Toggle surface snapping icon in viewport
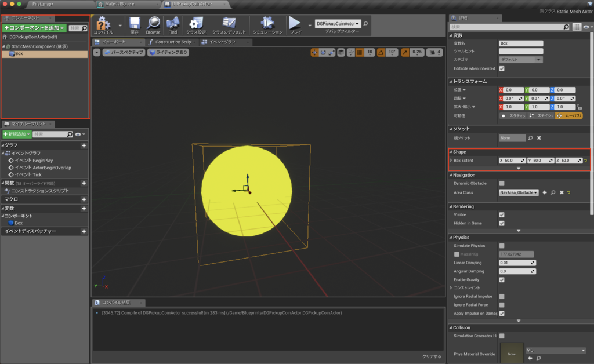The image size is (594, 364). coord(351,53)
